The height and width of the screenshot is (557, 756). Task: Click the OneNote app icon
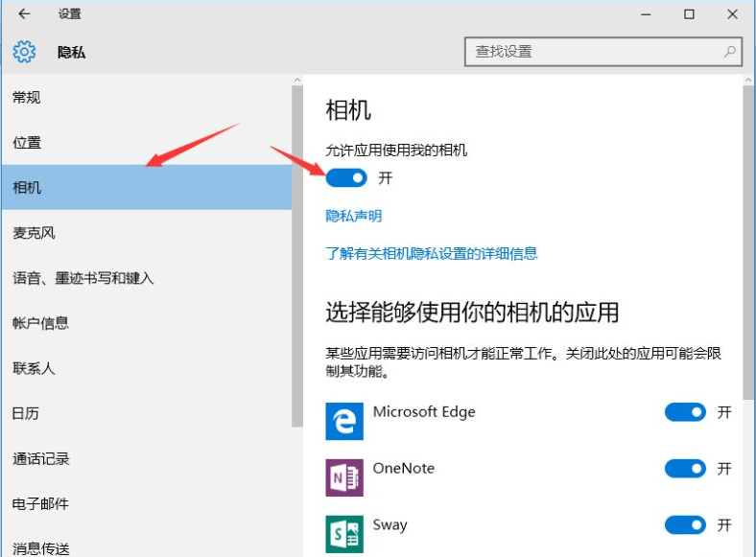click(344, 477)
